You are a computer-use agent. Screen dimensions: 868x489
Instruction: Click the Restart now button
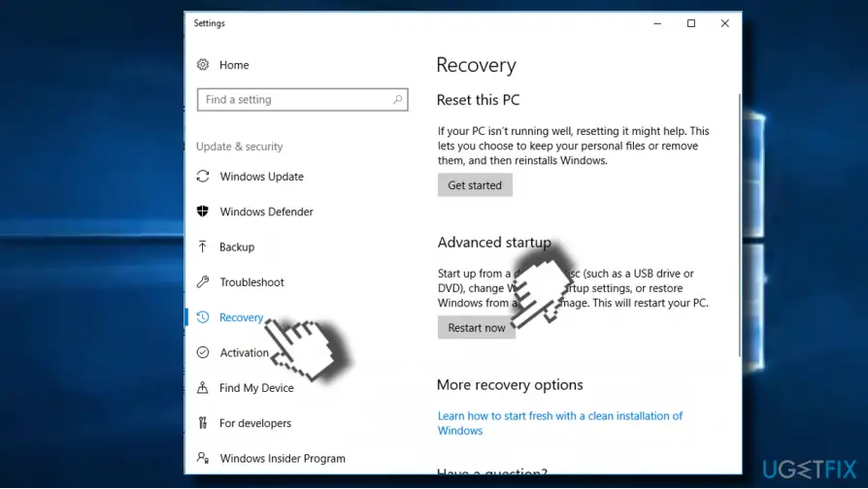477,328
